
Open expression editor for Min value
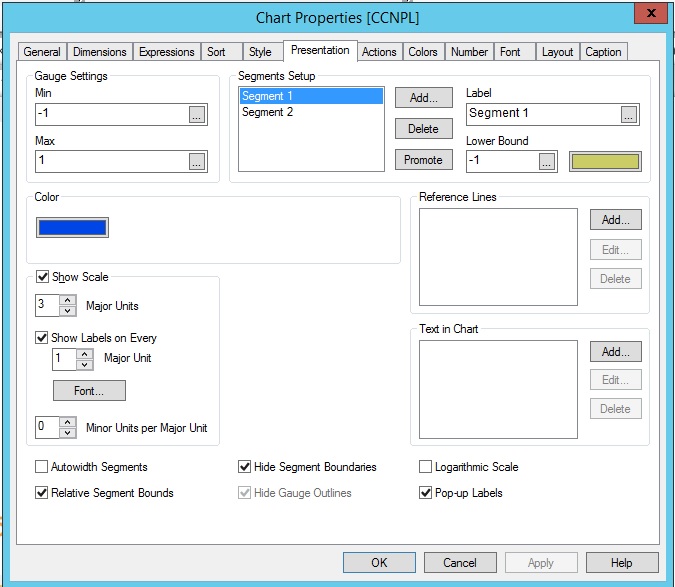[x=197, y=114]
